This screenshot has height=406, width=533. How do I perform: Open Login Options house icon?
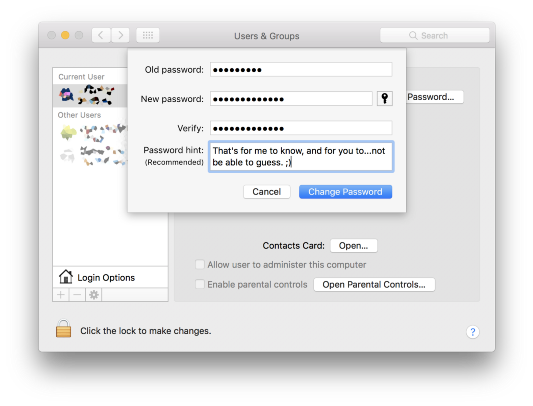[x=66, y=277]
